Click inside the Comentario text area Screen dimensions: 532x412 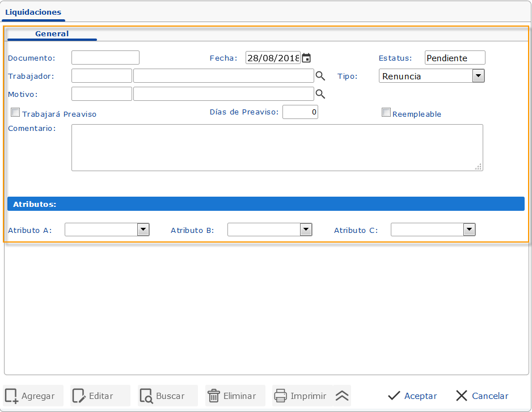(x=277, y=147)
